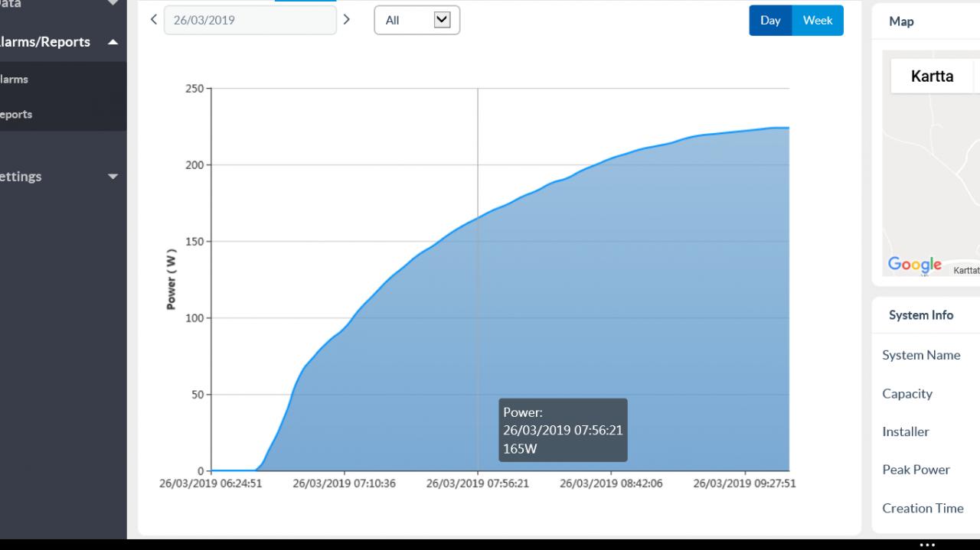Click the chart point at 07:56:21
The width and height of the screenshot is (980, 550).
coord(478,219)
